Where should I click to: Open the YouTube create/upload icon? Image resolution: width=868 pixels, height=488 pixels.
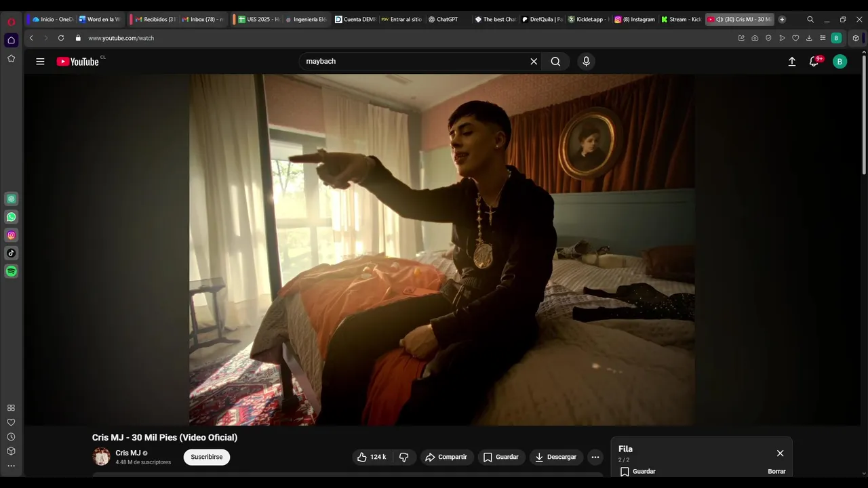tap(791, 62)
